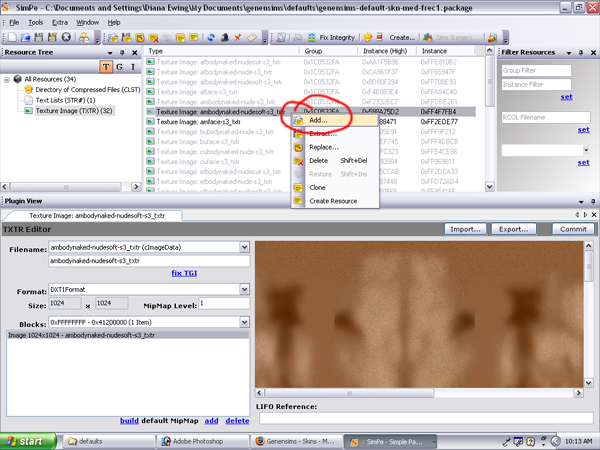600x450 pixels.
Task: Click the build default MipMap link
Action: click(129, 421)
